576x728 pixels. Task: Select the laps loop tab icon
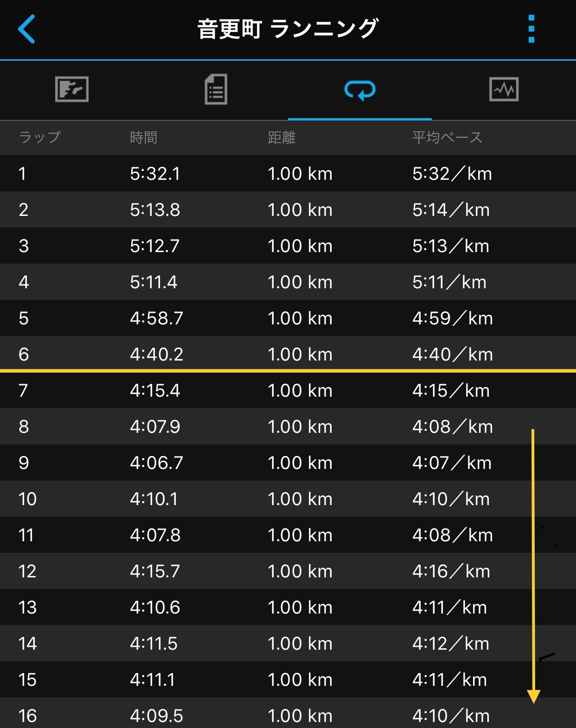(x=360, y=90)
